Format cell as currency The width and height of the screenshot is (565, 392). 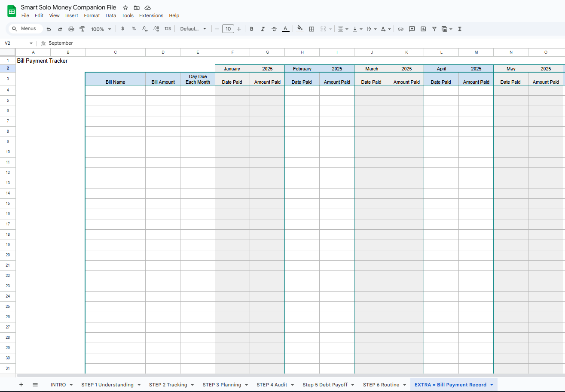point(123,29)
